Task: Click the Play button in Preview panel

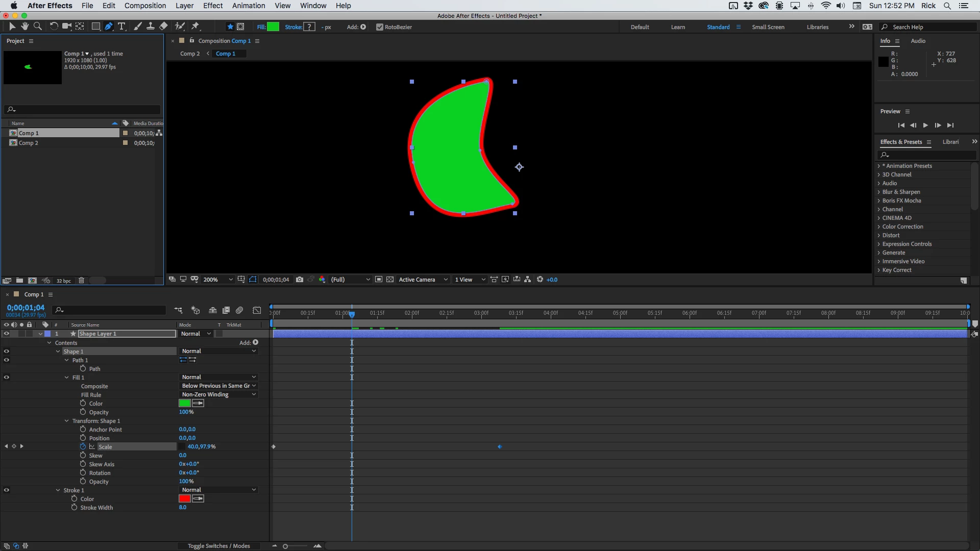Action: (x=925, y=126)
